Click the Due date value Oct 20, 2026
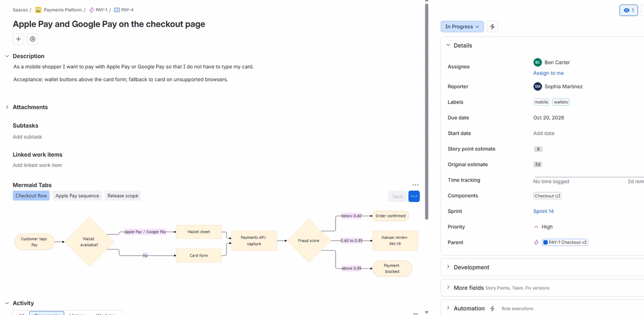 click(x=548, y=118)
